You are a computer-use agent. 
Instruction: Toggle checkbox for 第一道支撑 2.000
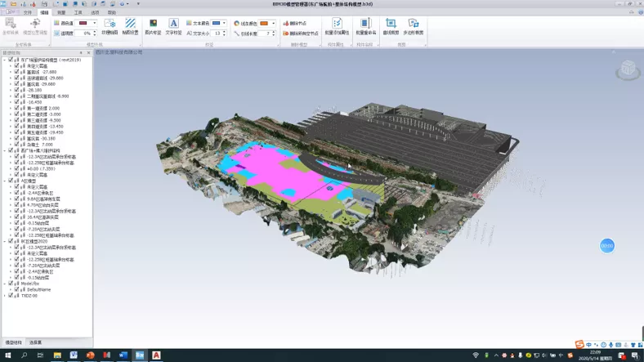click(17, 108)
